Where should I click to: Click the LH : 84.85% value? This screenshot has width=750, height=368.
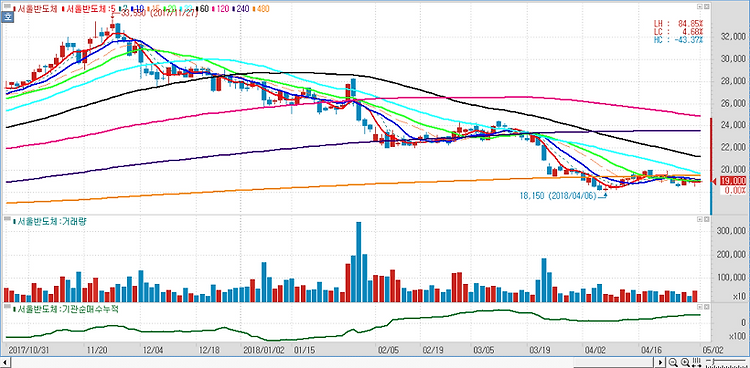[x=678, y=23]
